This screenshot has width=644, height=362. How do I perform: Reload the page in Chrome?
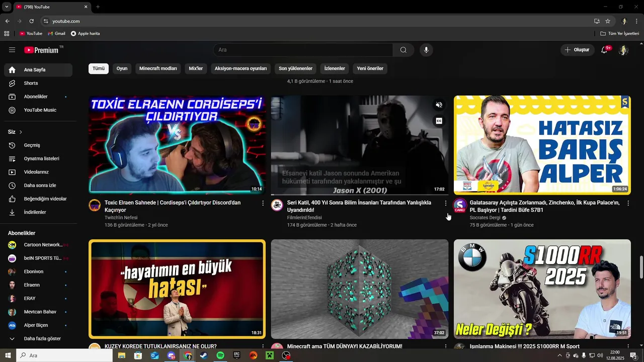point(31,21)
